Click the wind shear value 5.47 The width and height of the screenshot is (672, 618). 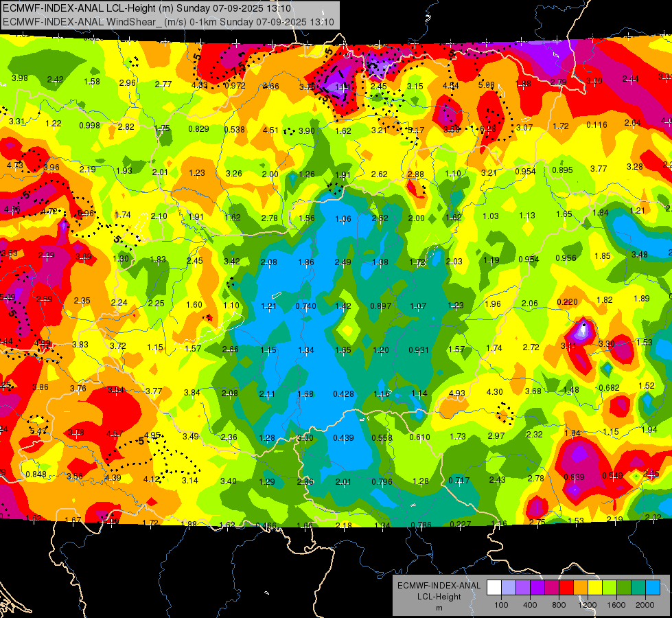coord(38,431)
